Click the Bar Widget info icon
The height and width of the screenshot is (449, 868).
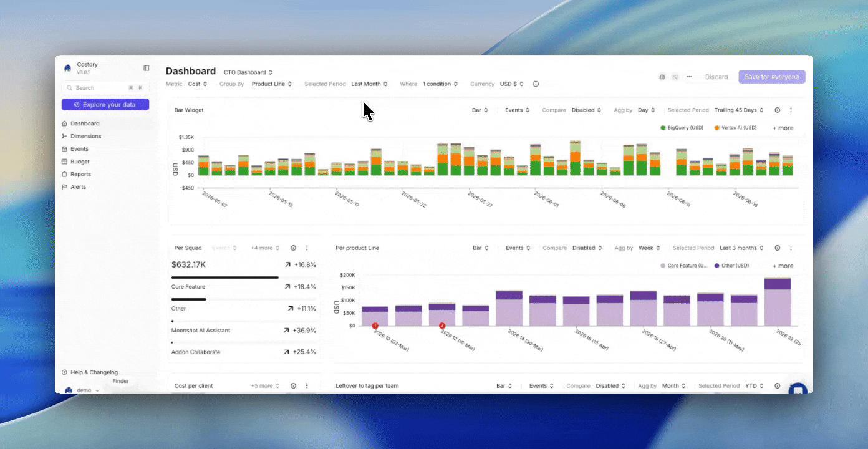tap(778, 110)
